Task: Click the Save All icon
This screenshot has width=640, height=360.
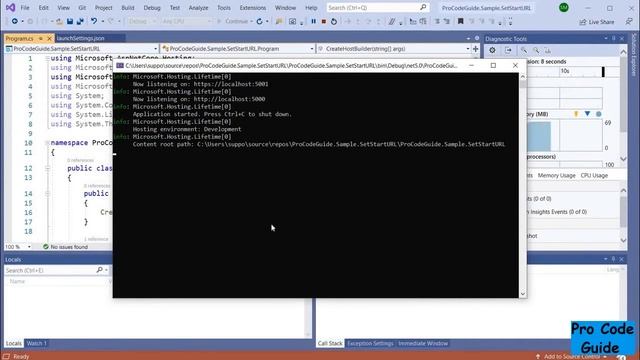Action: click(80, 21)
